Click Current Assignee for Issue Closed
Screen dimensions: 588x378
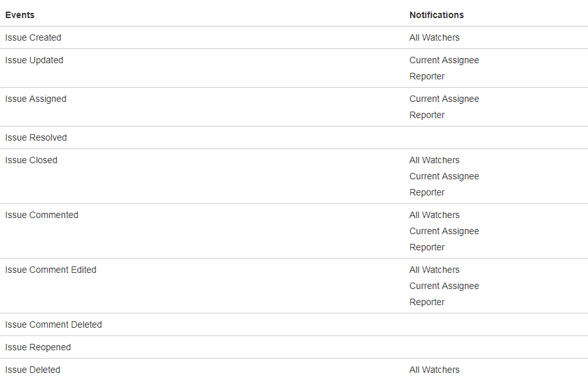(x=444, y=176)
